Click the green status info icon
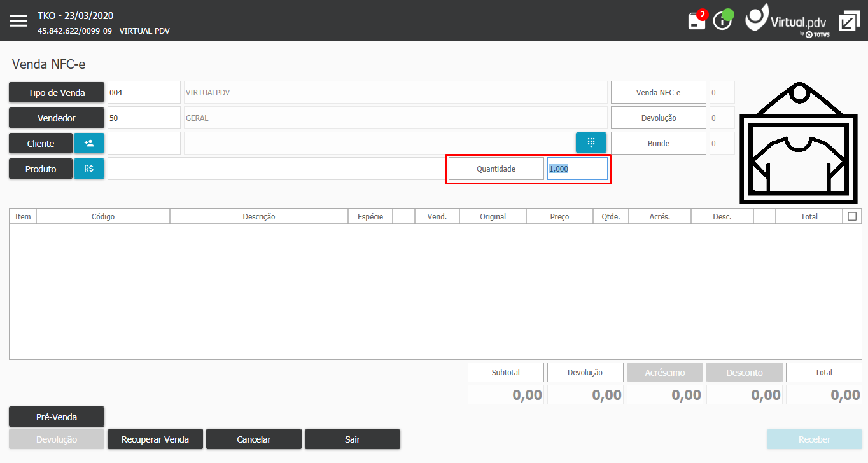868x463 pixels. coord(724,19)
